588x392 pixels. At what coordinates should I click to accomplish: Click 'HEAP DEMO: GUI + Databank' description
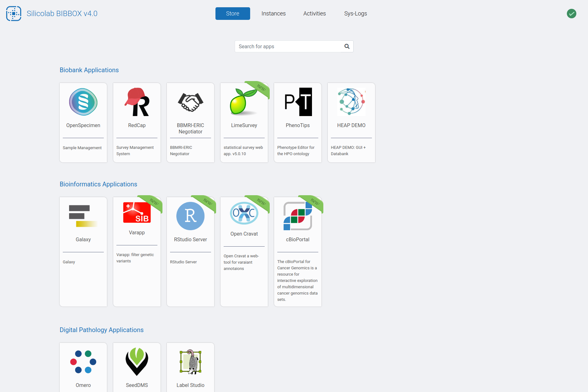pos(348,150)
